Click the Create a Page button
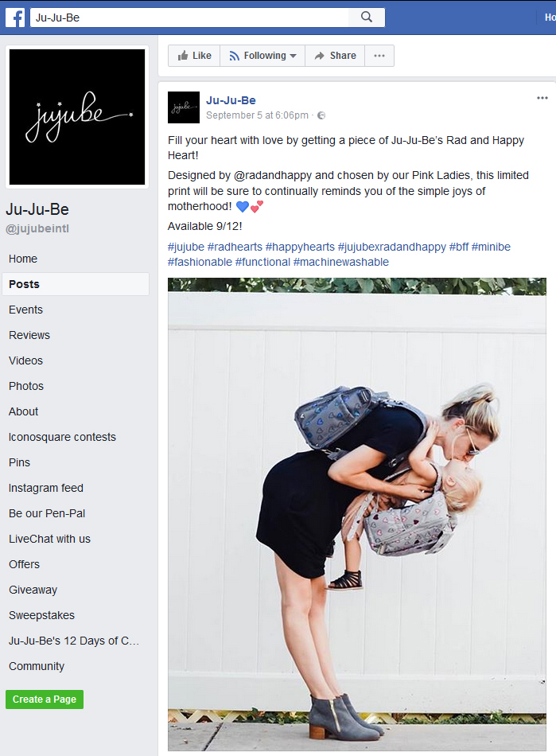The height and width of the screenshot is (756, 556). [x=45, y=699]
